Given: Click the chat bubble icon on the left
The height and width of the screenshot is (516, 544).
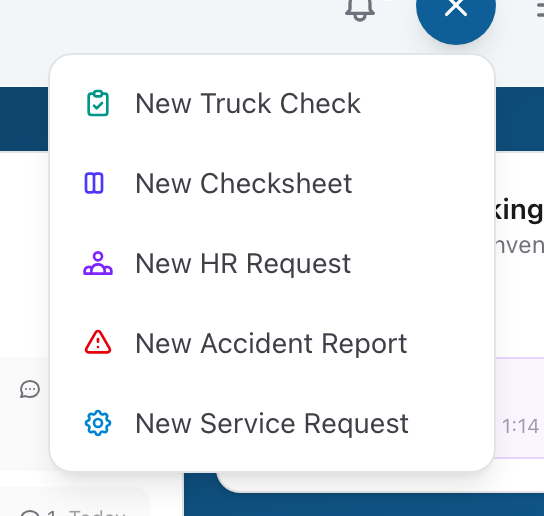Looking at the screenshot, I should [x=30, y=389].
